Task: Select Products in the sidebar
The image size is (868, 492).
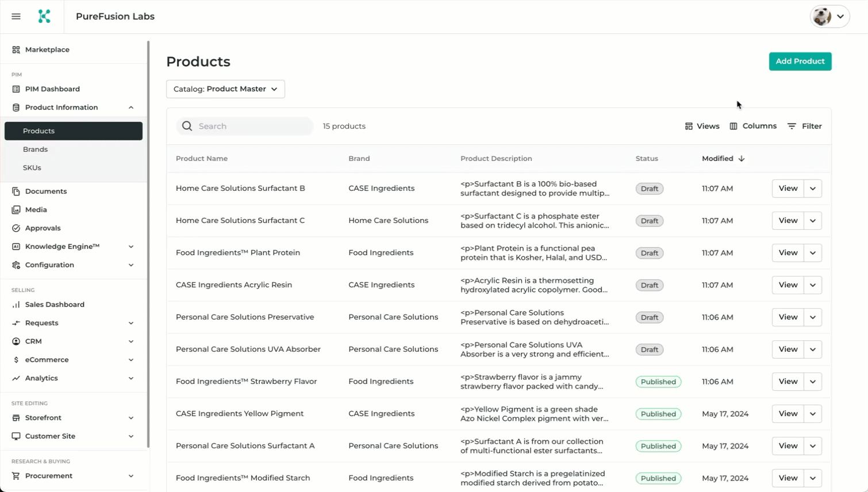Action: click(x=74, y=131)
